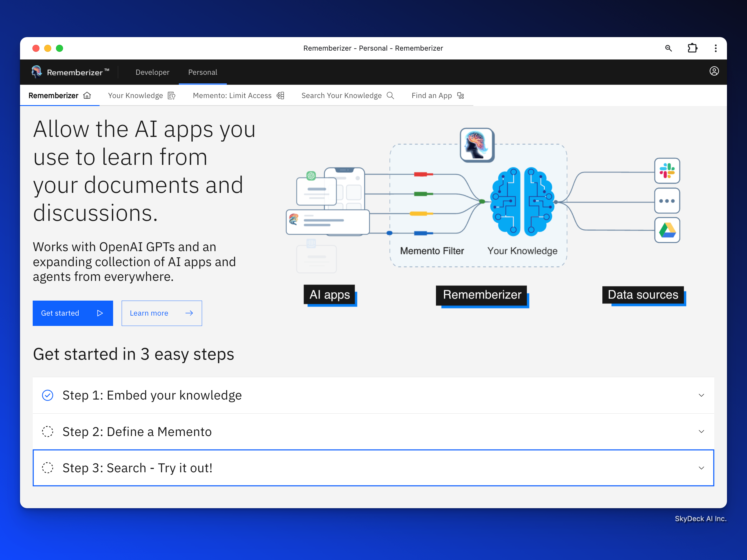Expand Step 1 Embed your knowledge chevron
The height and width of the screenshot is (560, 747).
(x=701, y=395)
